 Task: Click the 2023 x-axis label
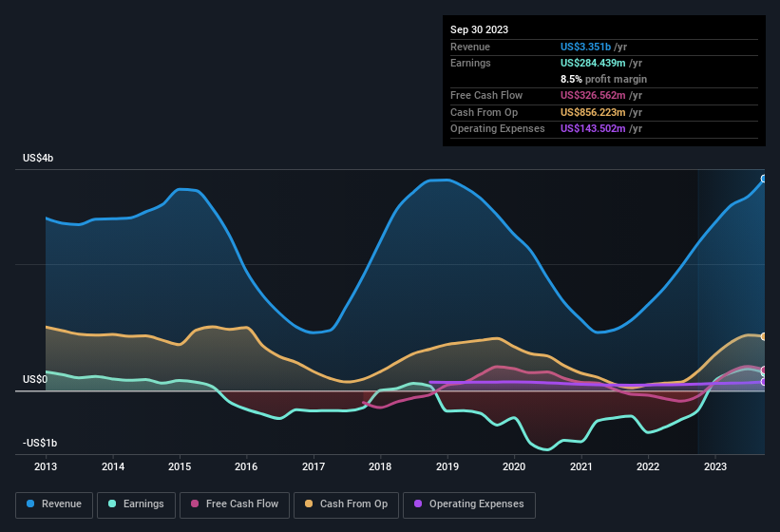pyautogui.click(x=714, y=466)
